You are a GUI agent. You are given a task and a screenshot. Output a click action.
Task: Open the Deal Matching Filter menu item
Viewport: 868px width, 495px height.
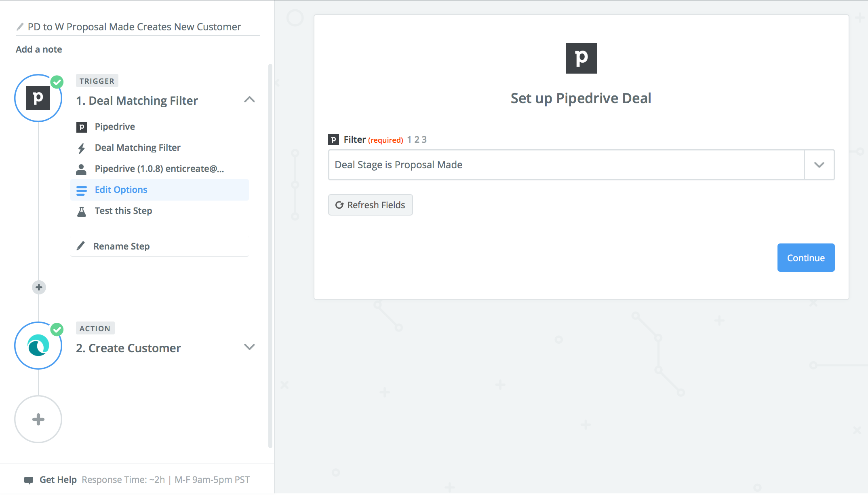point(160,148)
